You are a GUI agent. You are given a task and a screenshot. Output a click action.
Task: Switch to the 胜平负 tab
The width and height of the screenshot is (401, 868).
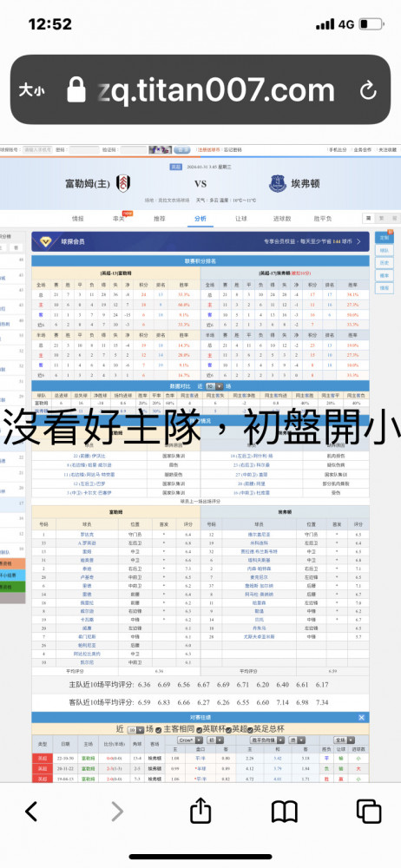pos(322,219)
